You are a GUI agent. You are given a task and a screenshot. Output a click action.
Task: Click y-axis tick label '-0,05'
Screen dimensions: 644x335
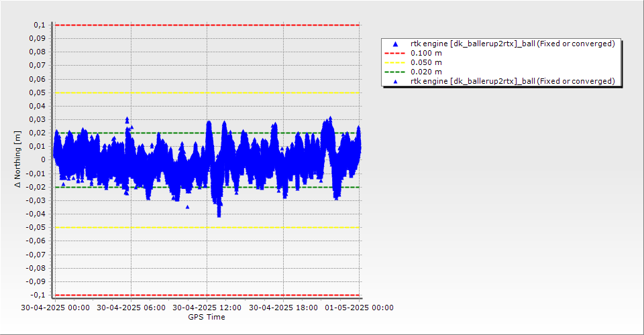point(36,228)
